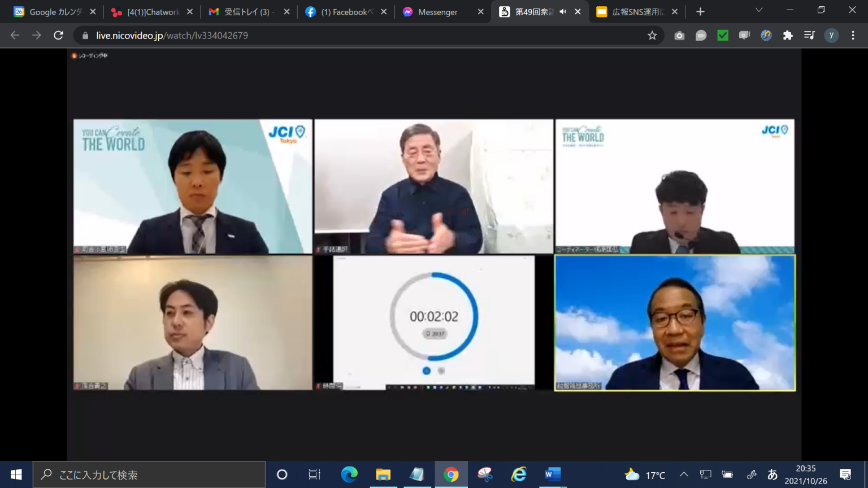This screenshot has width=868, height=488.
Task: Switch to the Google カレンダー tab
Action: point(51,12)
